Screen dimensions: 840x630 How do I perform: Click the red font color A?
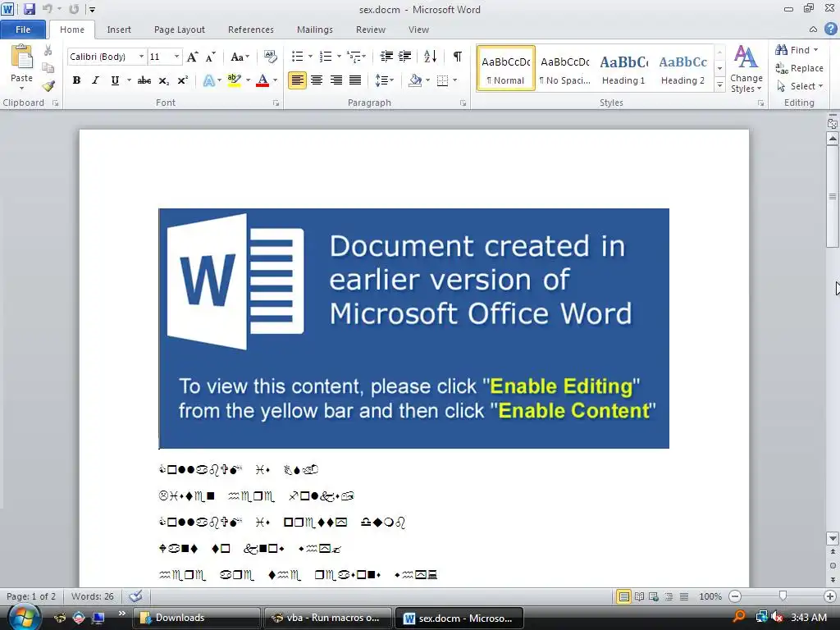(x=262, y=80)
